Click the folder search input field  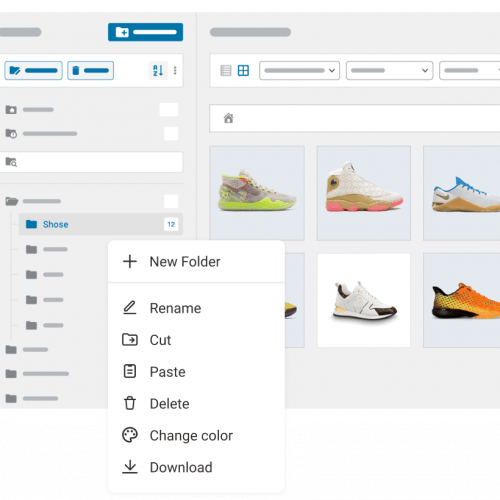pyautogui.click(x=92, y=162)
